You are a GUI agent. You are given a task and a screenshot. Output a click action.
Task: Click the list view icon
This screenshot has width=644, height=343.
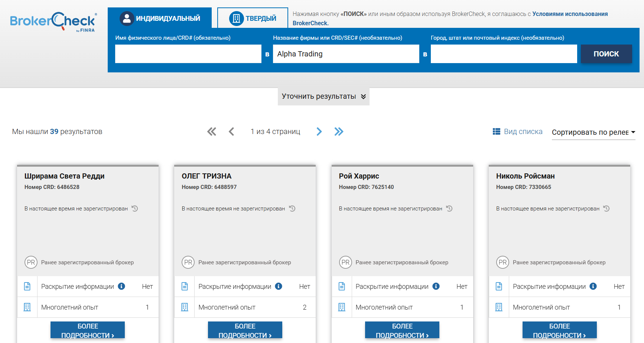pos(496,131)
